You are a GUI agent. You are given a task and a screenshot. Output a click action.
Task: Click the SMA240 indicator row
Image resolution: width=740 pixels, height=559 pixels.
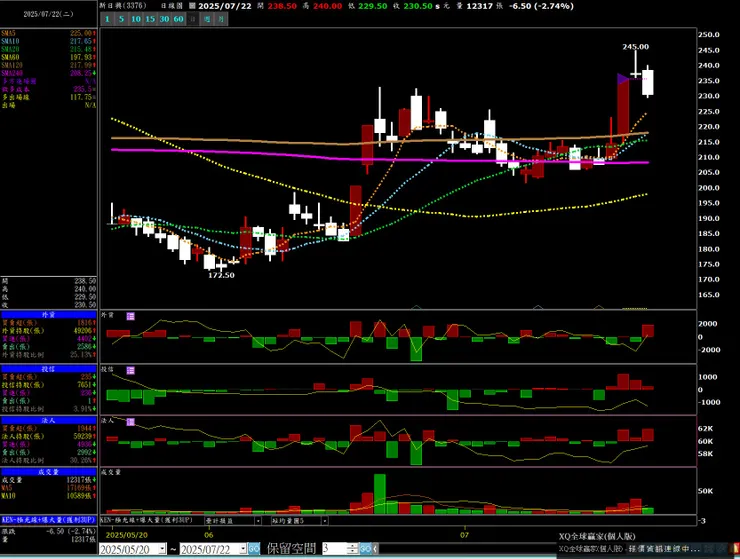pos(49,73)
